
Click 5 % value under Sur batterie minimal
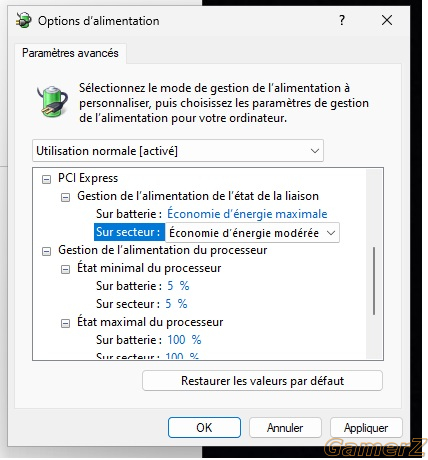click(x=178, y=286)
